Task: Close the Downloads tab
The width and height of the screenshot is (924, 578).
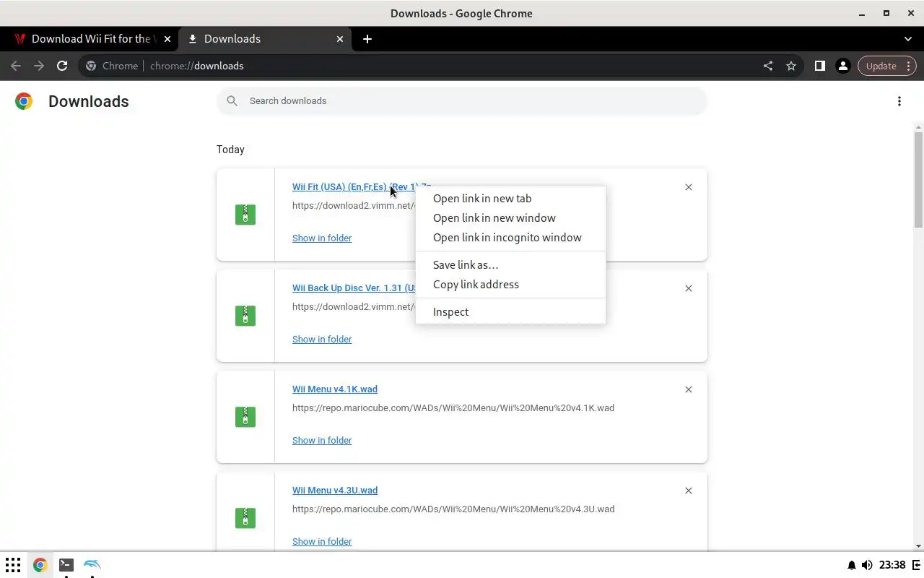Action: (x=340, y=39)
